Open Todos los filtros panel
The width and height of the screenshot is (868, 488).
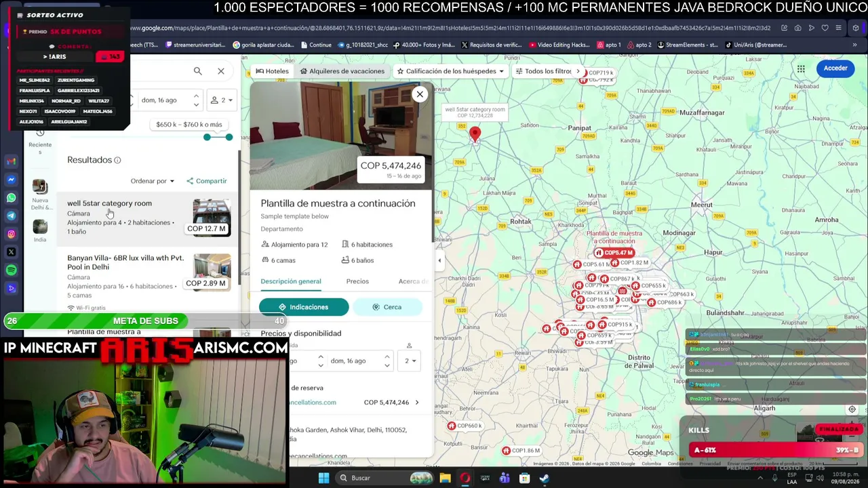pos(544,71)
